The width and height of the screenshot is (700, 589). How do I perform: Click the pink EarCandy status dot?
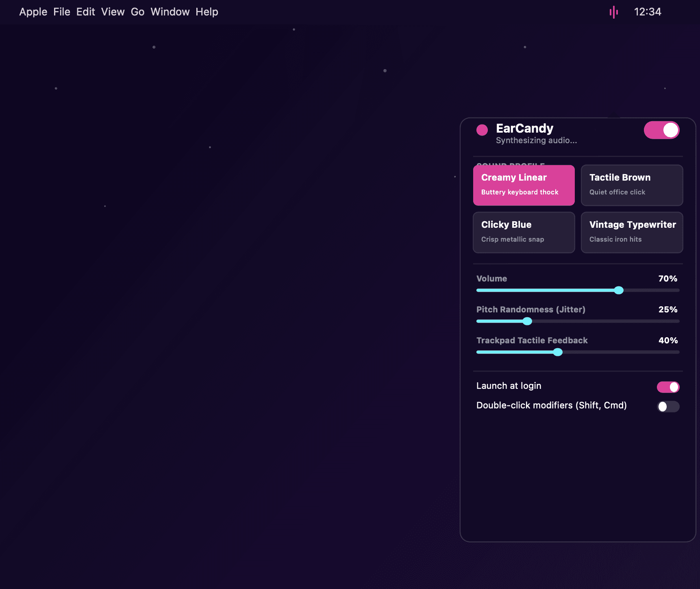point(482,130)
